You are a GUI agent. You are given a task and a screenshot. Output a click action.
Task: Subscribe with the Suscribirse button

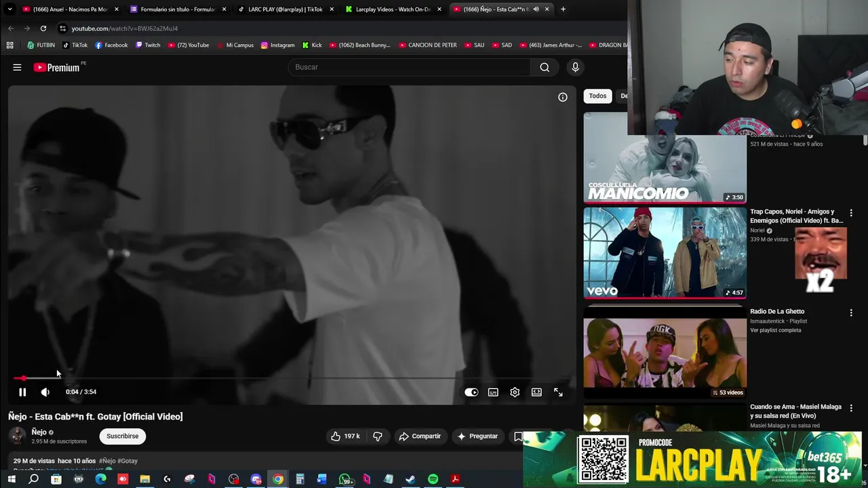pyautogui.click(x=122, y=436)
